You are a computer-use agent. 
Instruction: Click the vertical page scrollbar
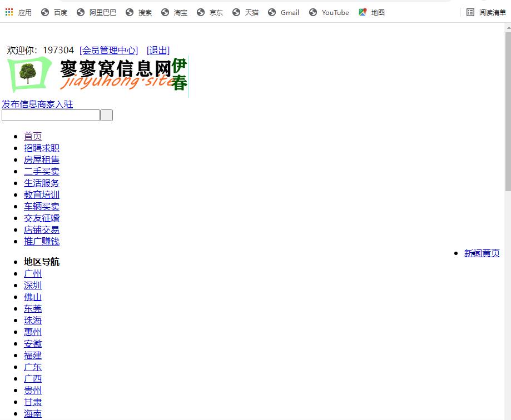[x=508, y=111]
